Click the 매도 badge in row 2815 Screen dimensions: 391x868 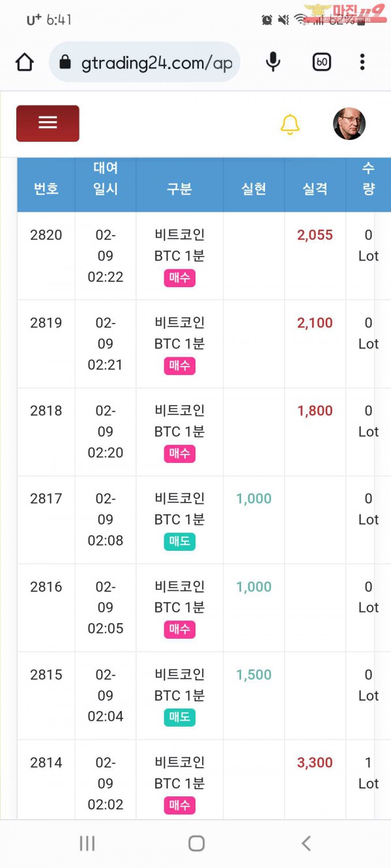click(x=179, y=718)
